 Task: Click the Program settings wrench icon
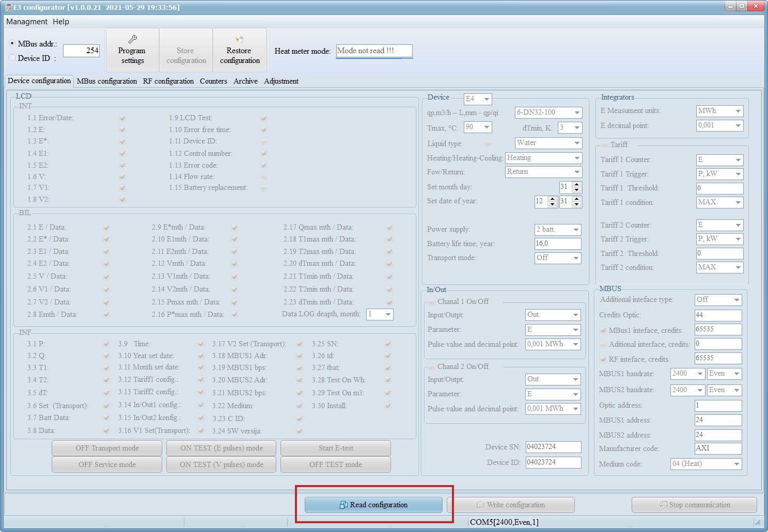pyautogui.click(x=132, y=39)
